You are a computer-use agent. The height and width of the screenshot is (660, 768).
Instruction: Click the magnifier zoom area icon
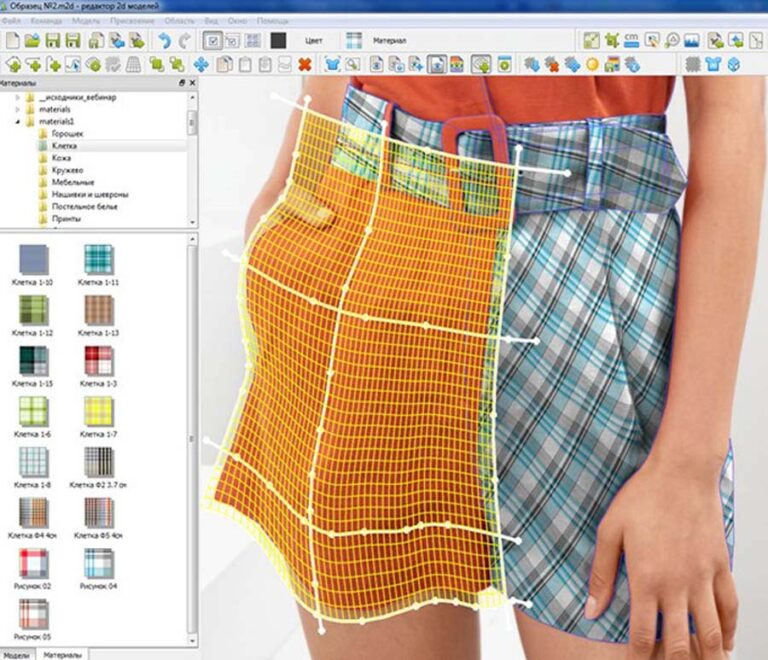[352, 64]
